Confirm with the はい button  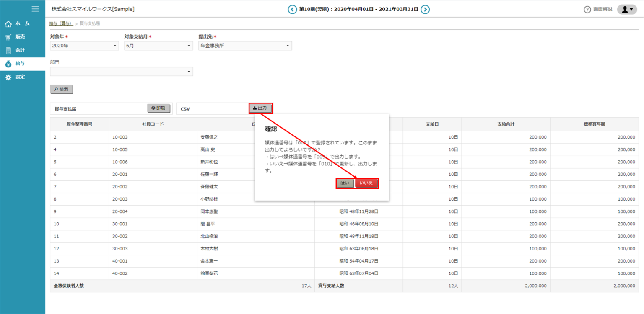point(345,183)
